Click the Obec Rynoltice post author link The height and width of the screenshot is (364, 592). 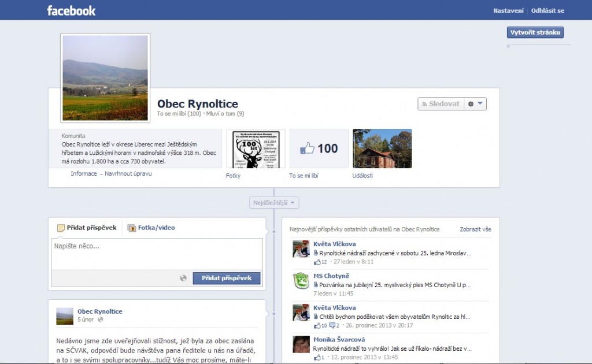pyautogui.click(x=99, y=311)
